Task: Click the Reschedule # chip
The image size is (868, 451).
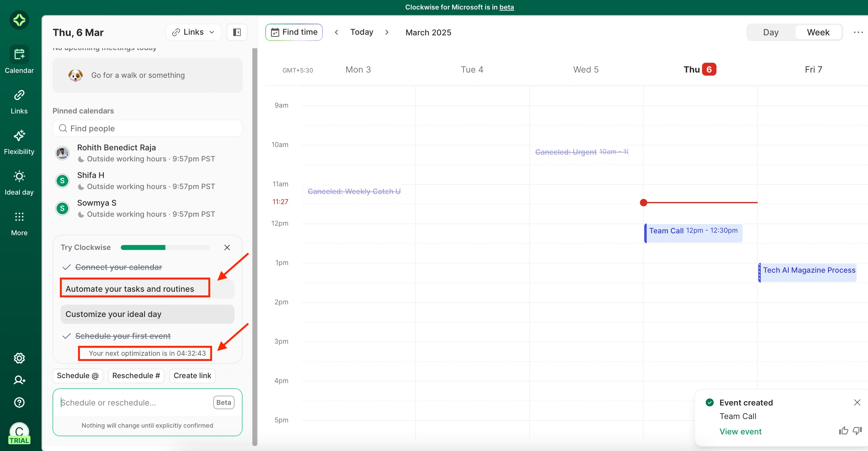Action: click(136, 375)
